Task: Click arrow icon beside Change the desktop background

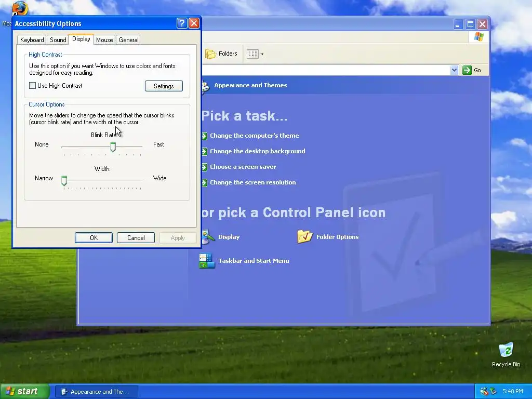Action: click(204, 151)
